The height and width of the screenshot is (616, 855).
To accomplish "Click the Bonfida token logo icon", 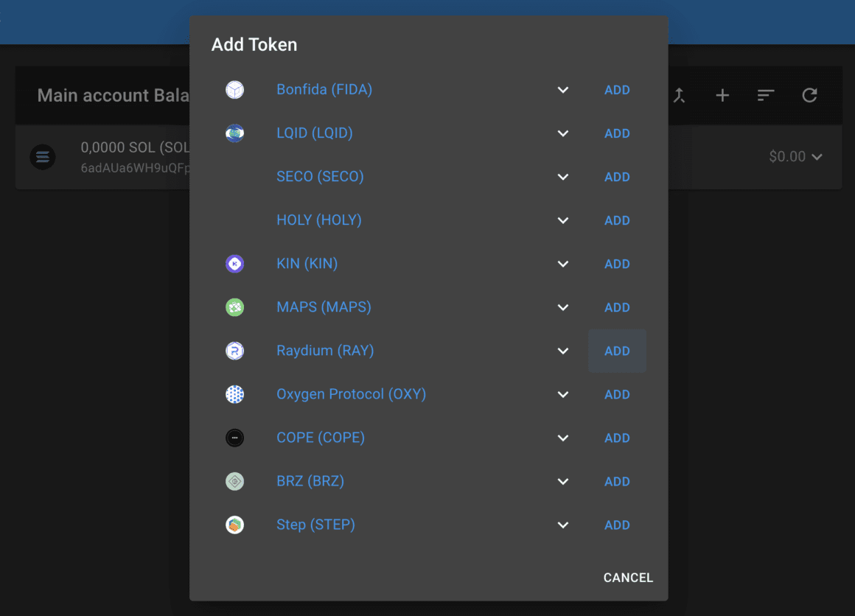I will pos(234,90).
